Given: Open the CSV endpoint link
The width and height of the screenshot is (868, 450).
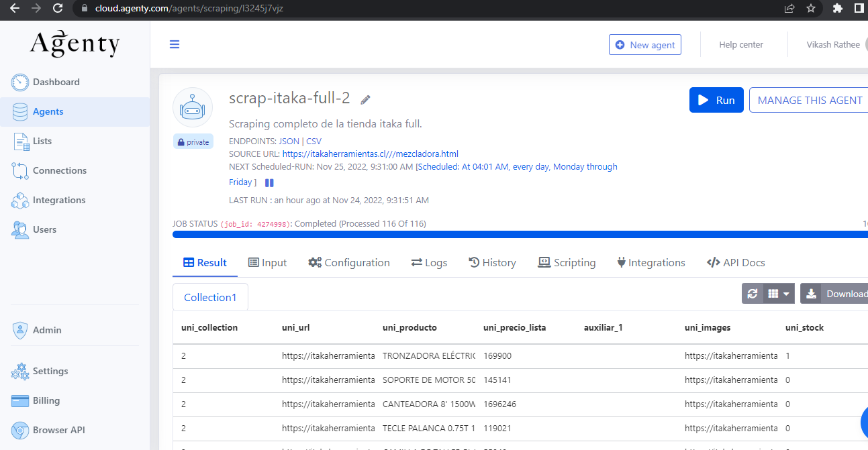Looking at the screenshot, I should (314, 142).
